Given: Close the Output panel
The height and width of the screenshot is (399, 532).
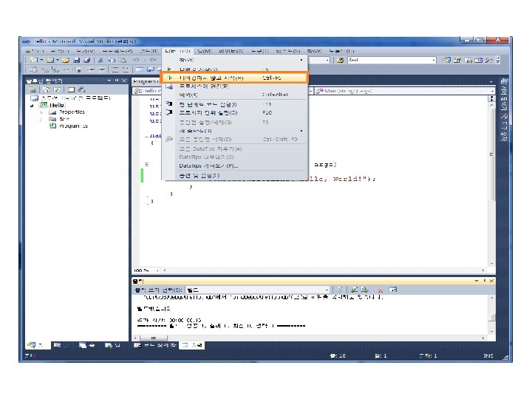Looking at the screenshot, I should [491, 281].
